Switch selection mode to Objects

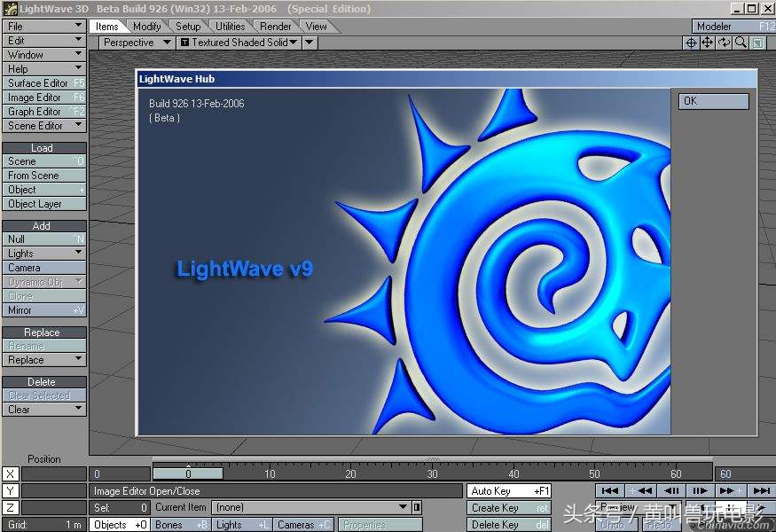[x=119, y=525]
